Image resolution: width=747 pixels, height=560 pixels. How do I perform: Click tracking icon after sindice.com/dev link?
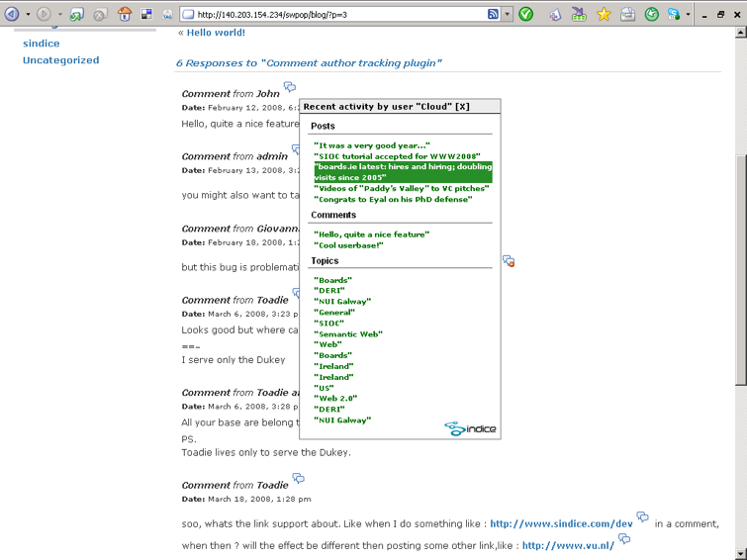click(643, 518)
